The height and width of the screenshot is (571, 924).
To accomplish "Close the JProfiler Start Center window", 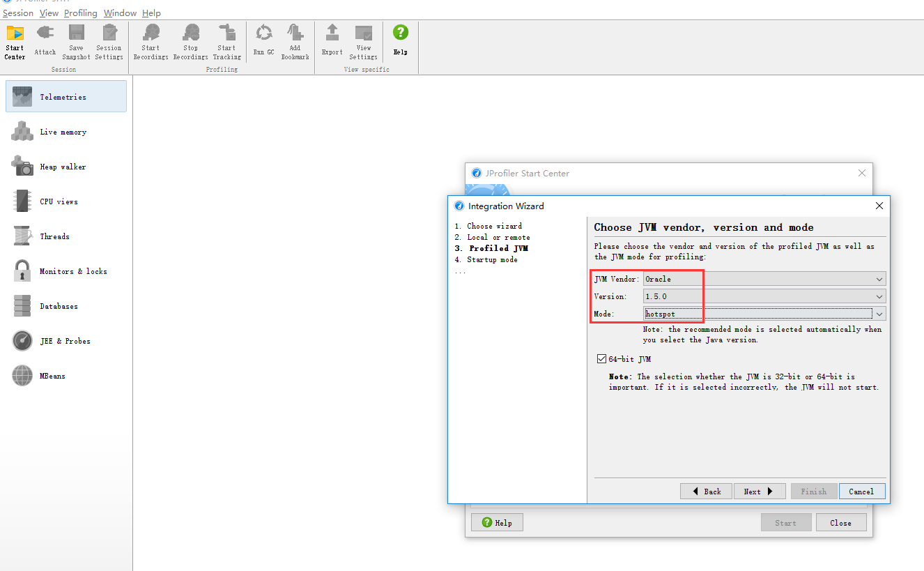I will click(862, 173).
